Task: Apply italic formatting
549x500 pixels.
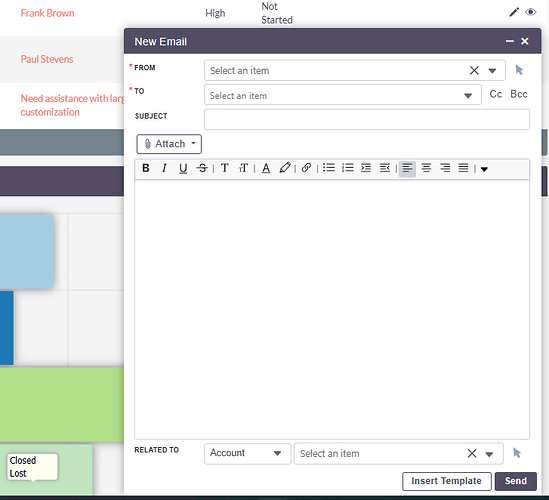Action: [164, 168]
